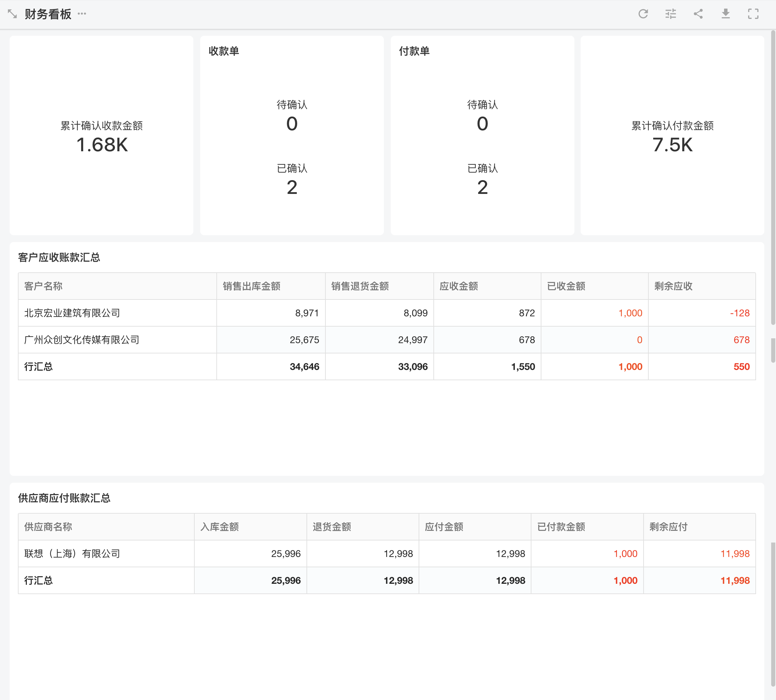This screenshot has width=776, height=700.
Task: Click the 应收金额 column header
Action: tap(487, 286)
